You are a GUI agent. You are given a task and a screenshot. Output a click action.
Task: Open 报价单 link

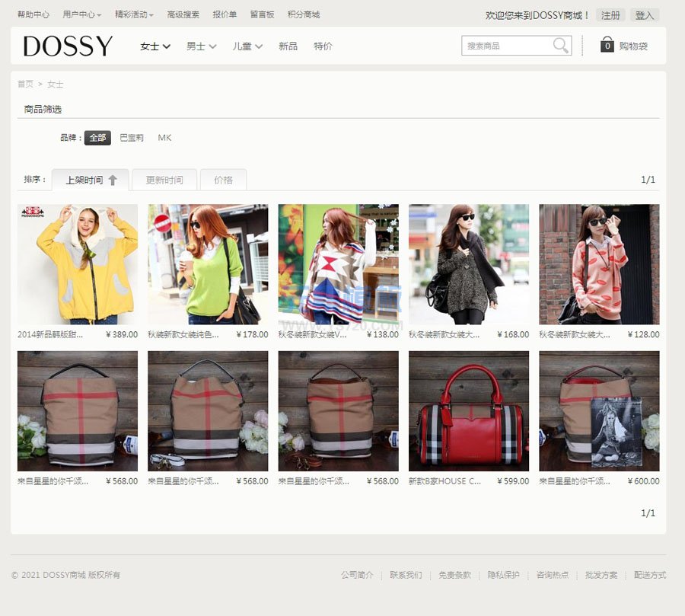225,14
